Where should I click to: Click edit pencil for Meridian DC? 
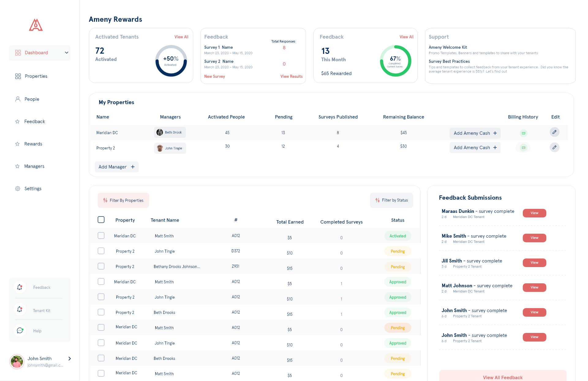[x=554, y=132]
